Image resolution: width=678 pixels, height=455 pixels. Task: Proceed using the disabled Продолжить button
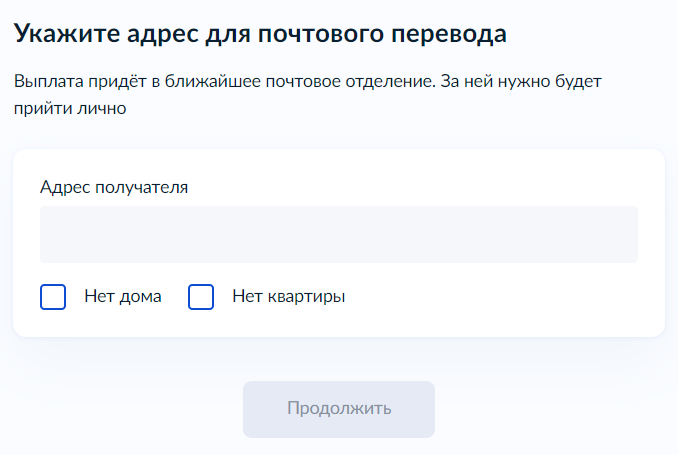(x=339, y=409)
